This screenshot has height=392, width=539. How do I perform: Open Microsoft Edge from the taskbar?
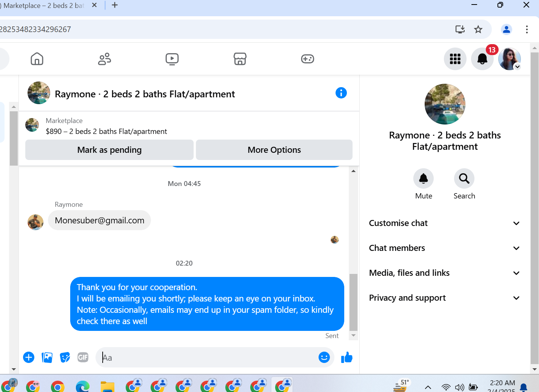[x=83, y=386]
